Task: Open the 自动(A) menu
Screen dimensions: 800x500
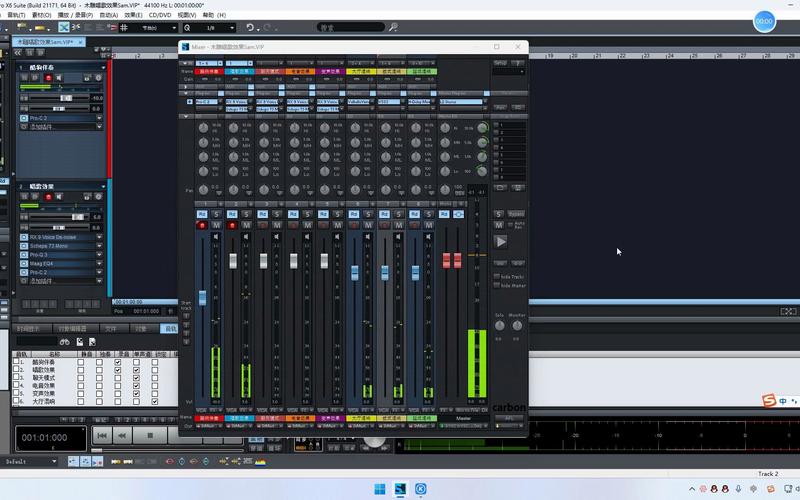Action: 108,15
